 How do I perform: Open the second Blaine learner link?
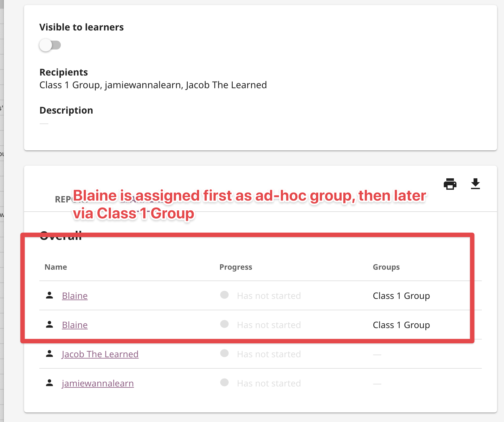pyautogui.click(x=75, y=325)
